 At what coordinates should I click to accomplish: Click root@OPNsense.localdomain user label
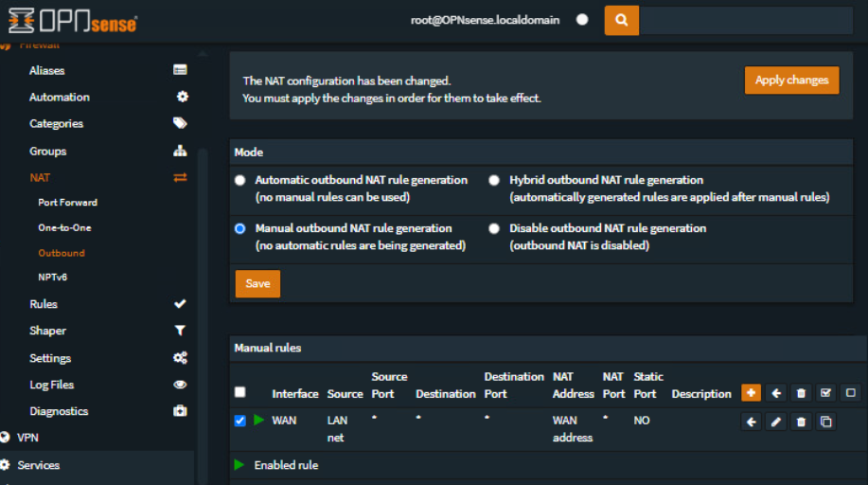click(485, 20)
